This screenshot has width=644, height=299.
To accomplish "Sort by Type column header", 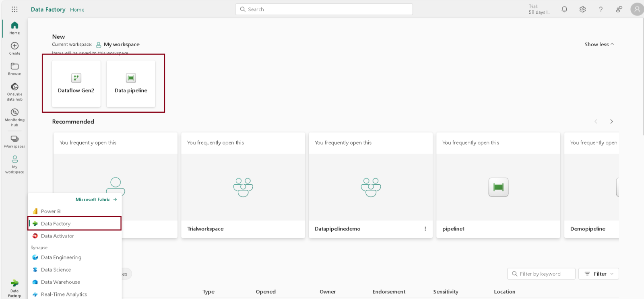I will tap(208, 292).
